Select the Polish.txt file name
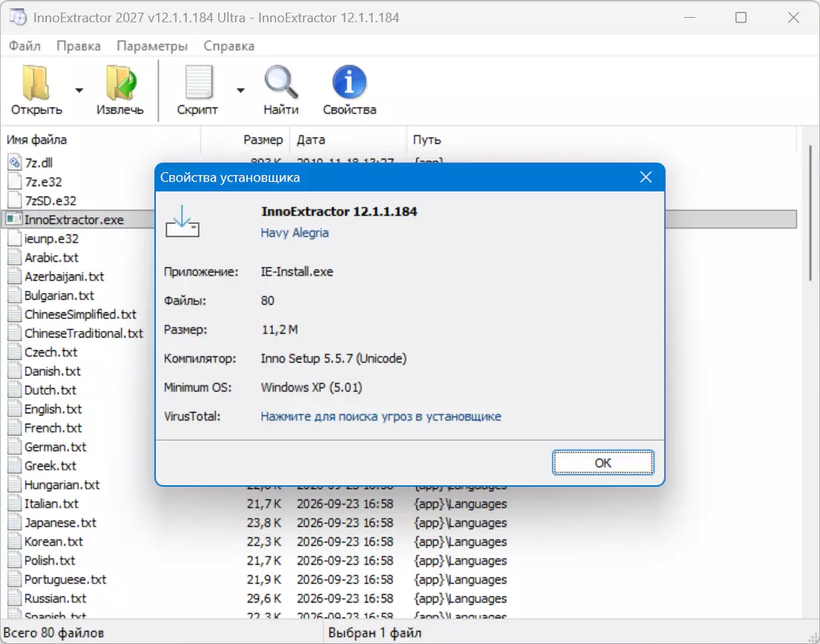The image size is (820, 644). pos(50,560)
